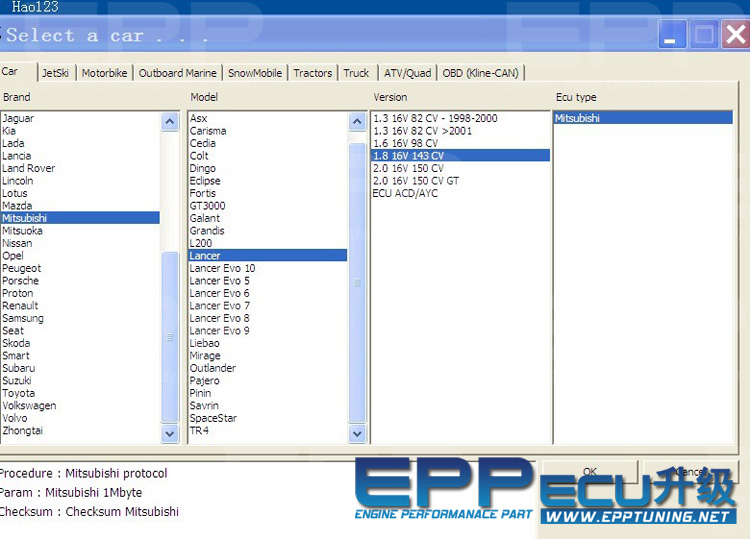
Task: Select Asx model
Action: point(268,118)
